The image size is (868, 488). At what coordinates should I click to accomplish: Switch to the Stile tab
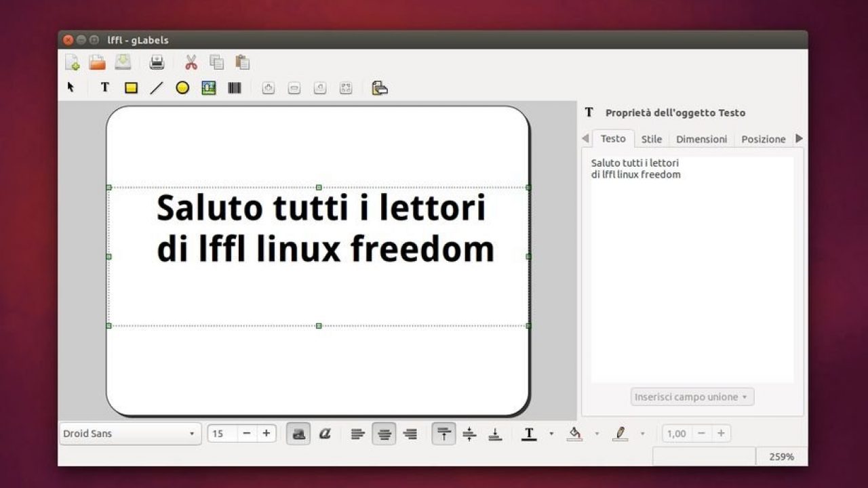pyautogui.click(x=651, y=138)
